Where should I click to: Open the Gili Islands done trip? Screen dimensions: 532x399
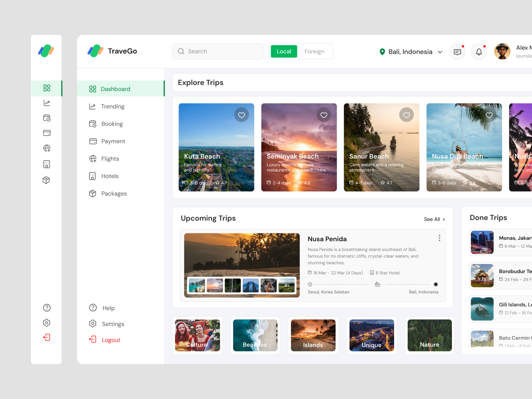click(x=500, y=309)
